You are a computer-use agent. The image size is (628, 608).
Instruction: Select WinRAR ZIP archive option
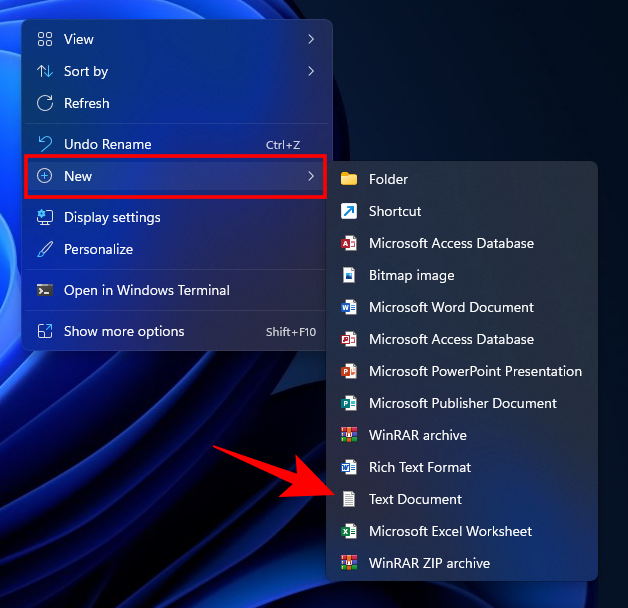[x=429, y=563]
